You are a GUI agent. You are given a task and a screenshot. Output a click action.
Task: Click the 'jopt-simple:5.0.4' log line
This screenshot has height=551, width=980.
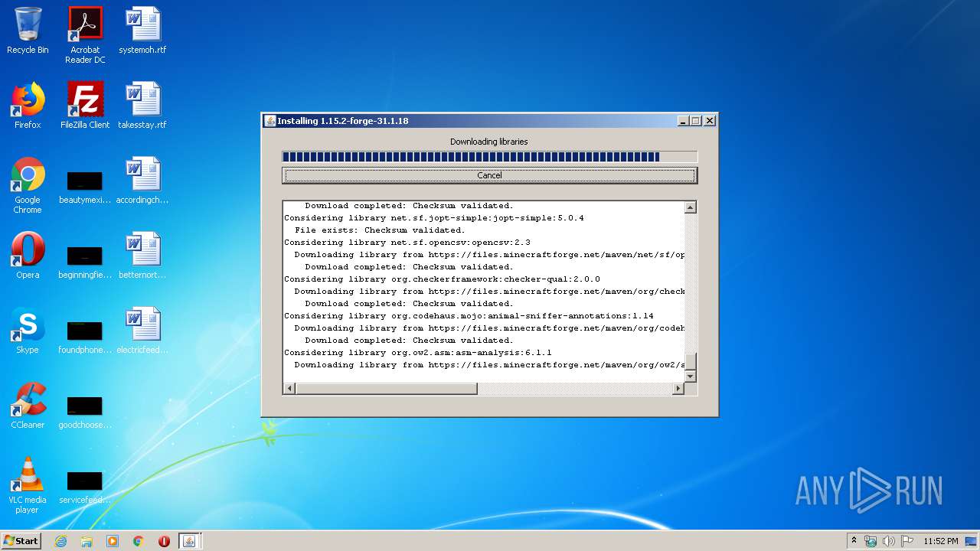tap(434, 218)
